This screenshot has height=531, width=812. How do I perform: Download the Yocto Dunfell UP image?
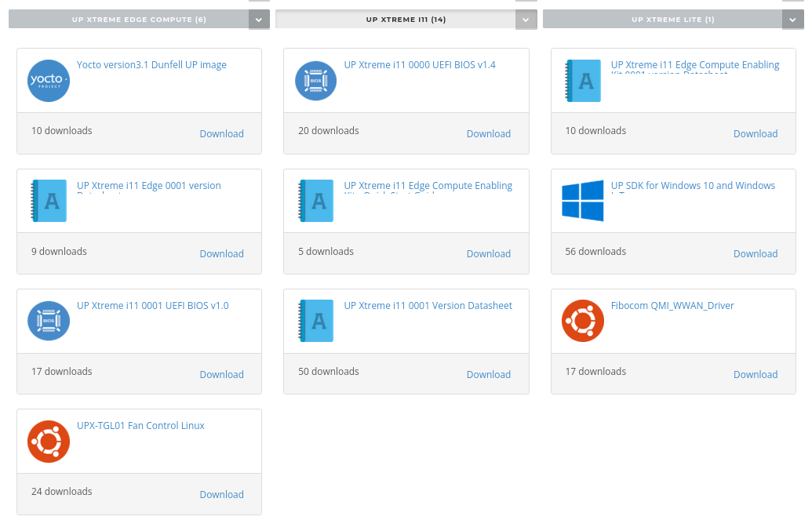click(222, 134)
